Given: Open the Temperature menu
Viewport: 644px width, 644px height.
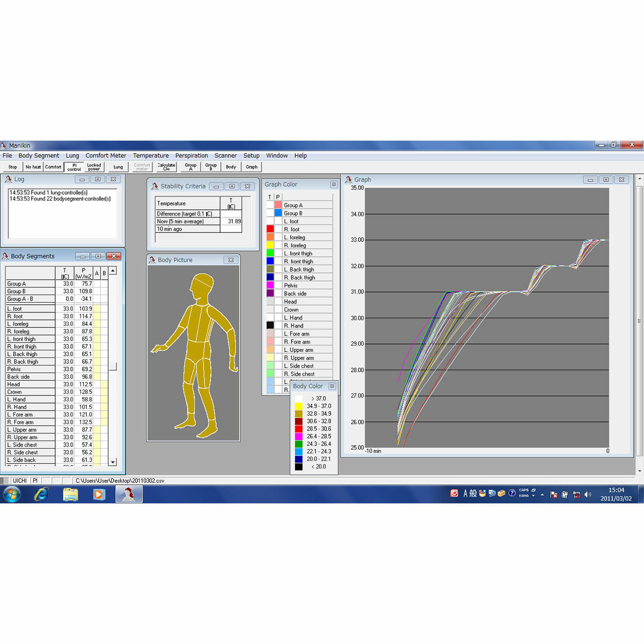Looking at the screenshot, I should point(151,156).
